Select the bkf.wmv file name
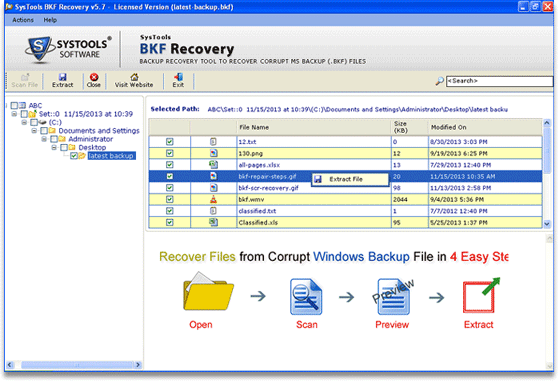 [251, 200]
